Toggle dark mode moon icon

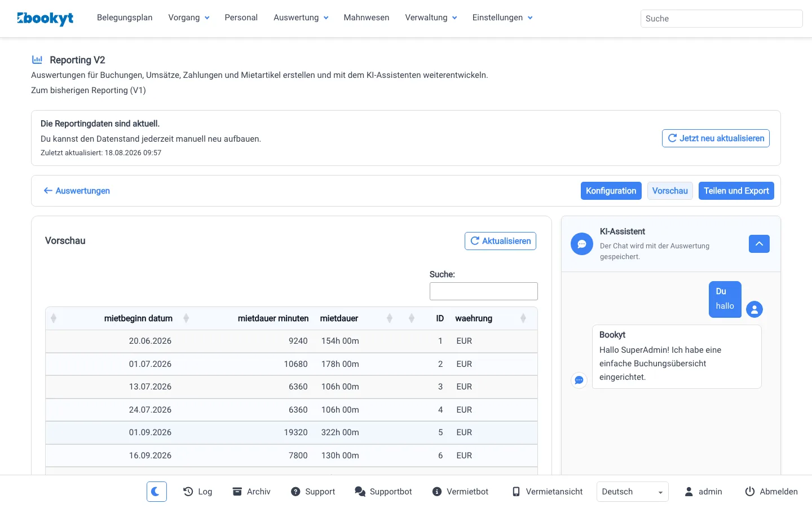click(x=157, y=492)
